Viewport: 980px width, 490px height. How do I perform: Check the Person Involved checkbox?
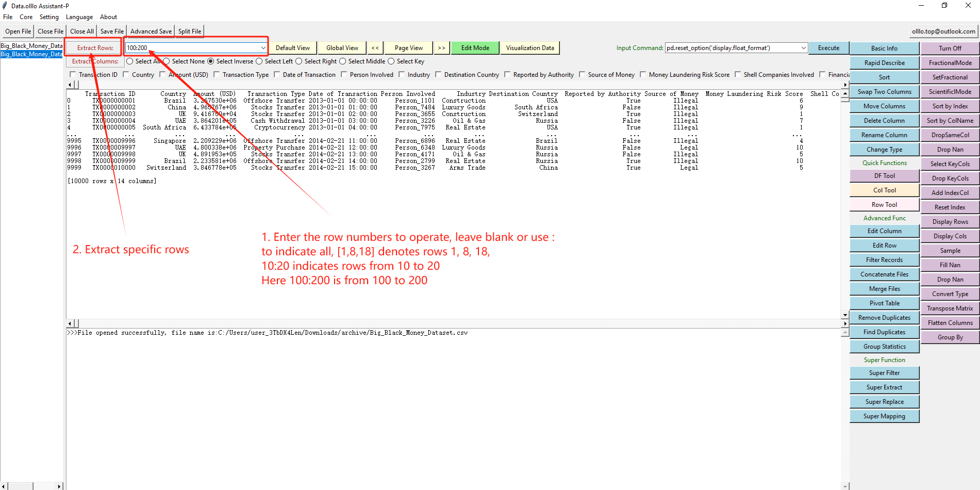point(344,75)
